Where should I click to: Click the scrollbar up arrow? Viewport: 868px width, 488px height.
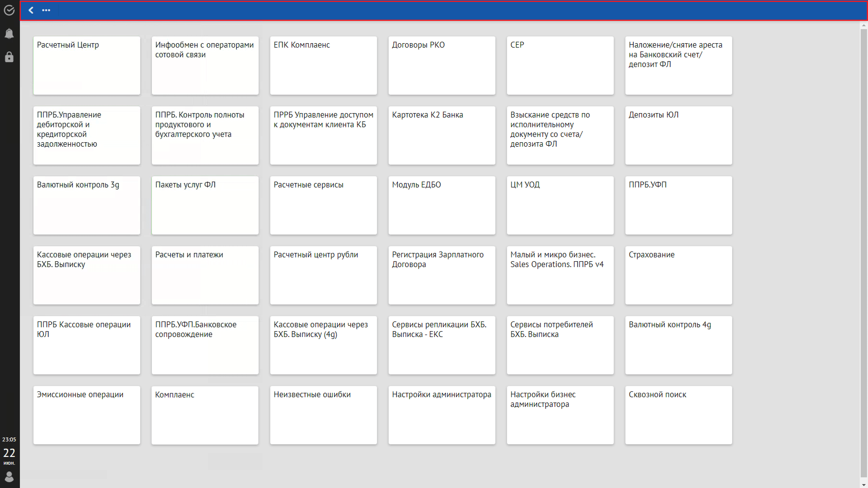coord(864,25)
